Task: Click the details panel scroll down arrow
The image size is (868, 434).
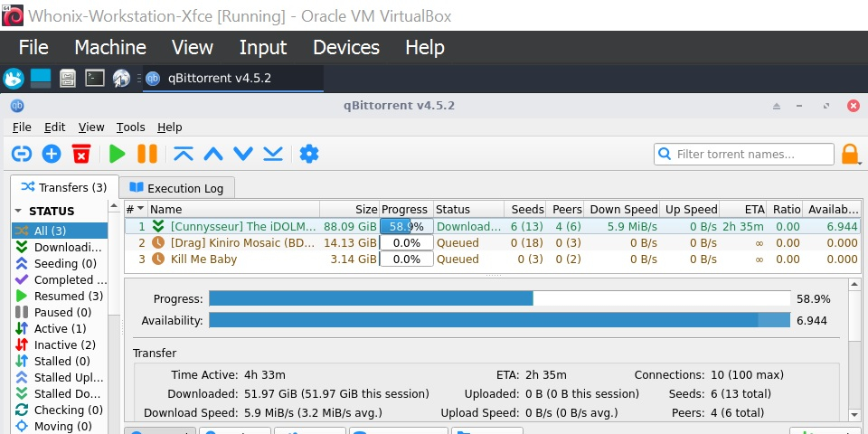Action: coord(854,415)
